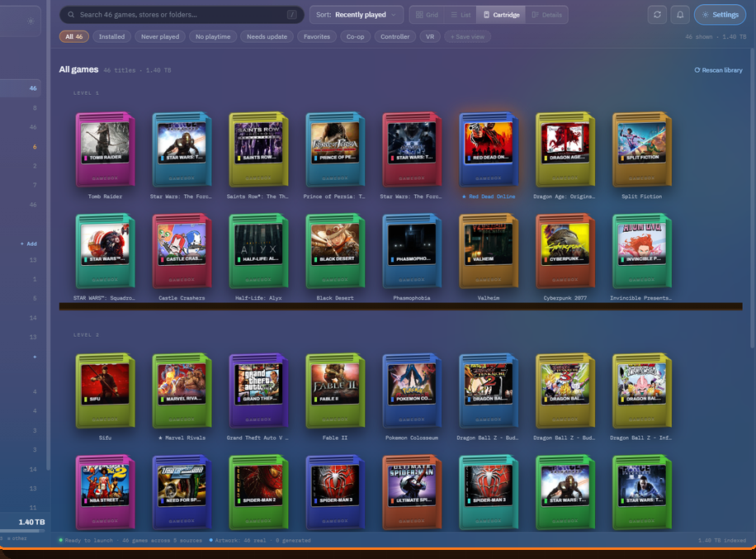
Task: Click the slash shortcut hint in search
Action: tap(291, 15)
